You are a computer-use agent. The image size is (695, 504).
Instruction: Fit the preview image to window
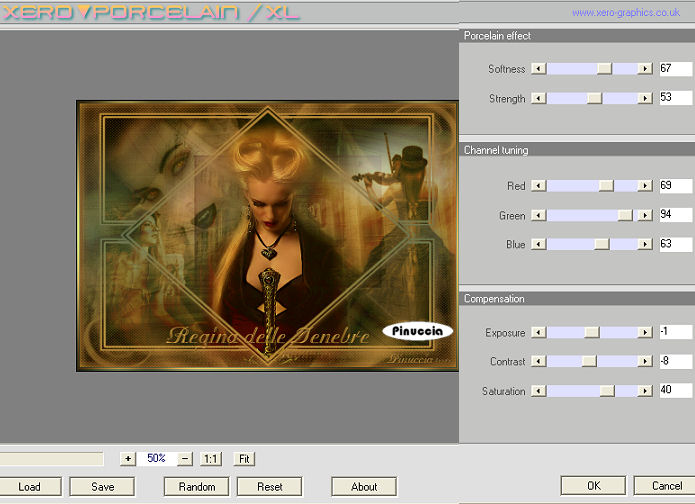click(x=245, y=459)
